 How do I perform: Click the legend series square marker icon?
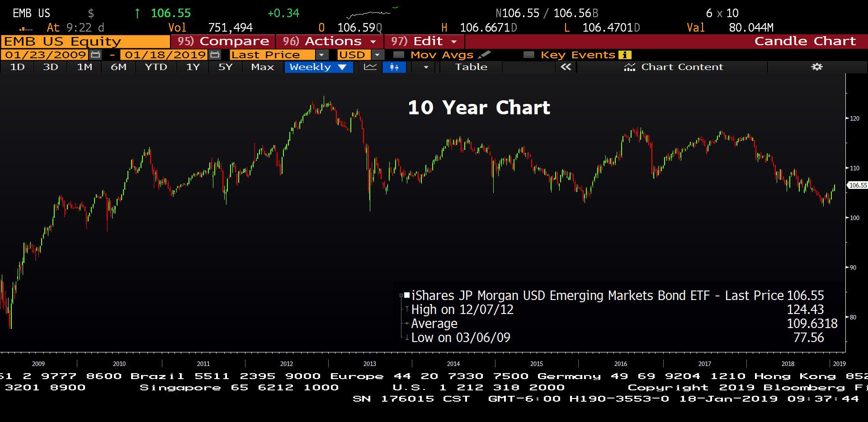pyautogui.click(x=407, y=295)
